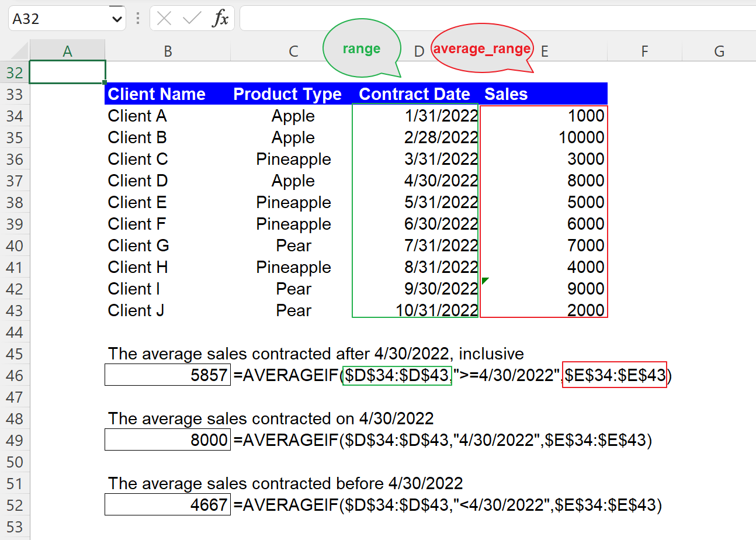This screenshot has height=540, width=756.
Task: Select the sales value 4000
Action: tap(544, 267)
